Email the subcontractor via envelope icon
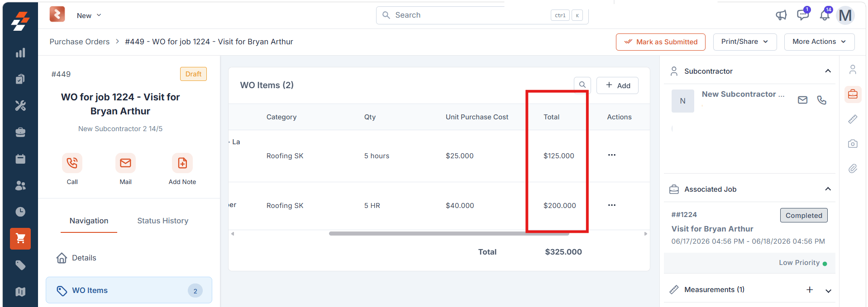 point(802,100)
